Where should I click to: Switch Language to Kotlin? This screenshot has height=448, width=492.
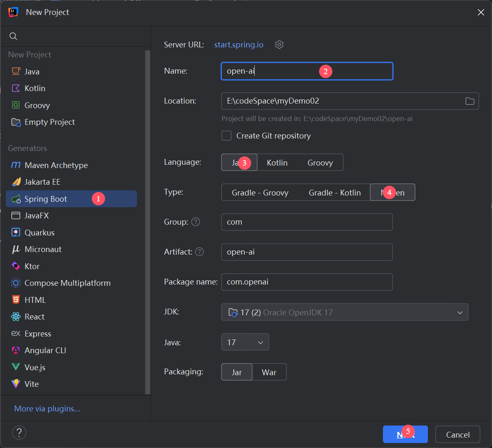click(x=277, y=162)
